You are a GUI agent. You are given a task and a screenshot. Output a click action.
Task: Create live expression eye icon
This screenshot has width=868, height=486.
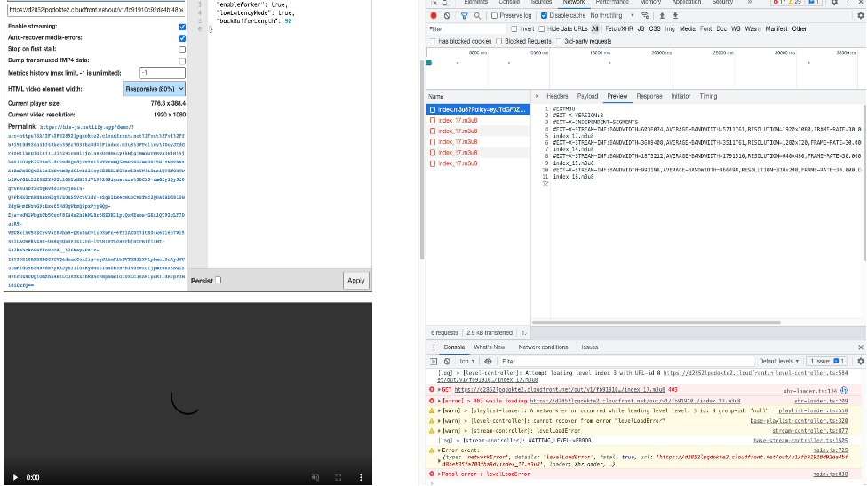(488, 362)
